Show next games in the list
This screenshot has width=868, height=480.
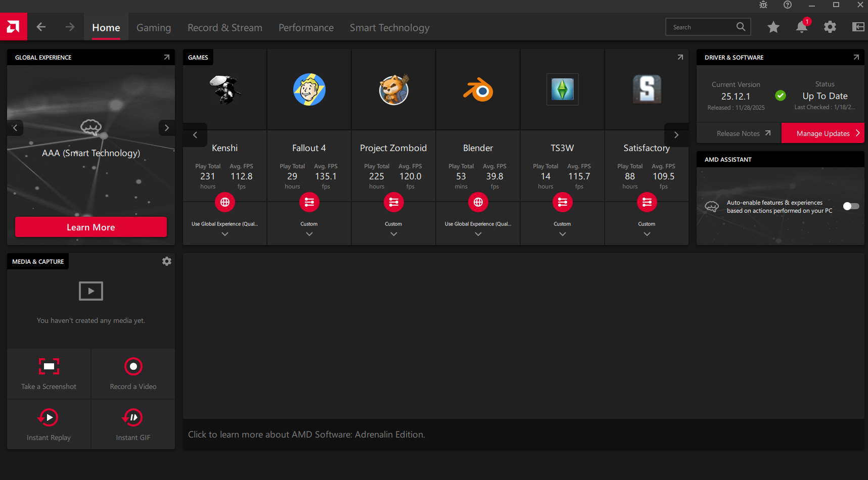pyautogui.click(x=676, y=135)
